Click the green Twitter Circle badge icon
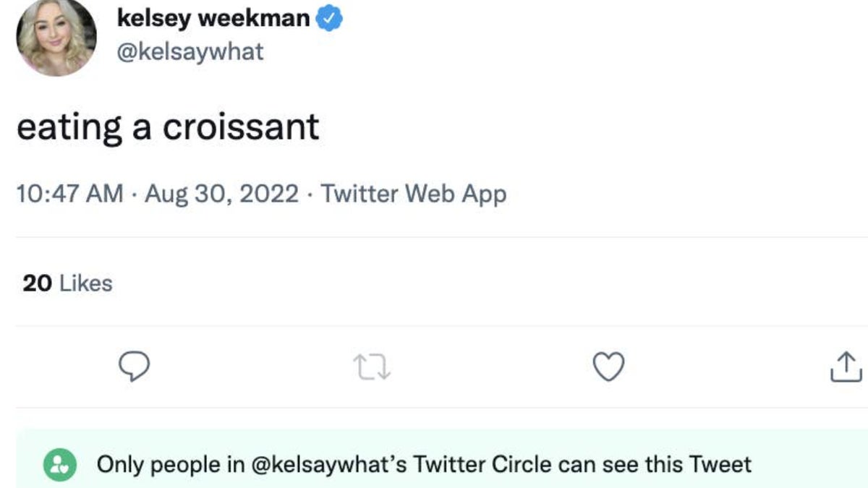This screenshot has height=488, width=868. [x=60, y=464]
